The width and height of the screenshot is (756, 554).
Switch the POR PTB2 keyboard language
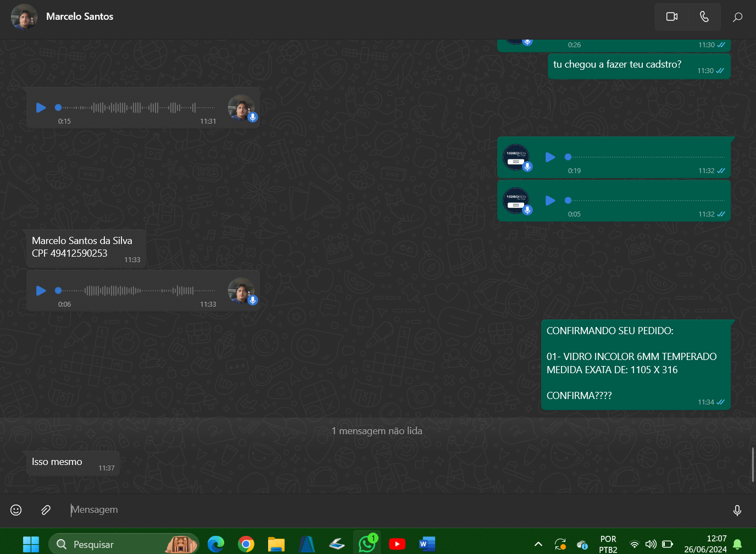(x=608, y=544)
